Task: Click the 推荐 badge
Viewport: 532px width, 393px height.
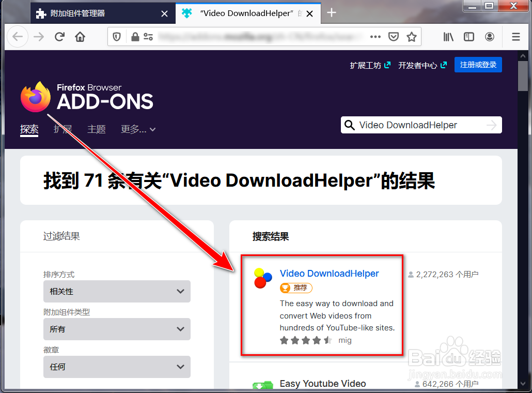Action: [x=296, y=288]
